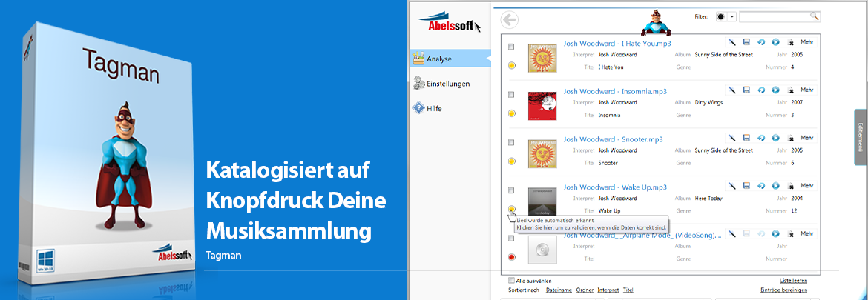Expand Mehr options for I Hate You.mp3
This screenshot has width=868, height=300.
(807, 42)
